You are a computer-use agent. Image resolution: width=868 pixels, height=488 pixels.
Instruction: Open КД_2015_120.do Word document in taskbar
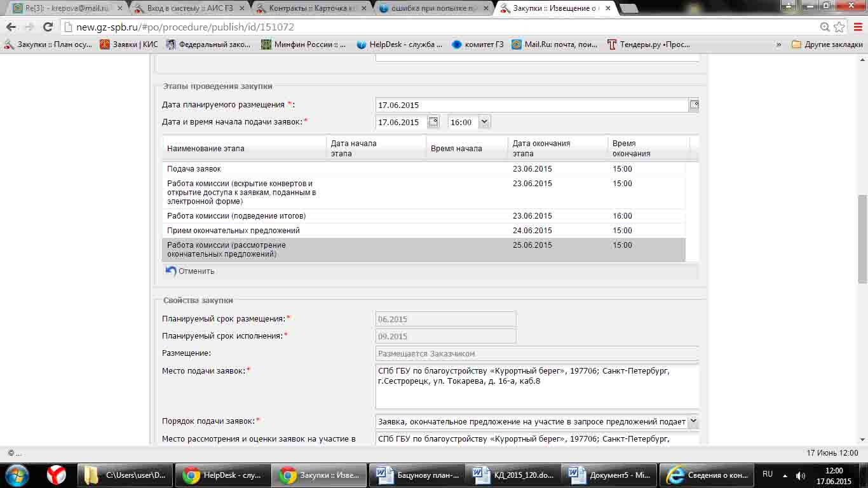click(514, 475)
